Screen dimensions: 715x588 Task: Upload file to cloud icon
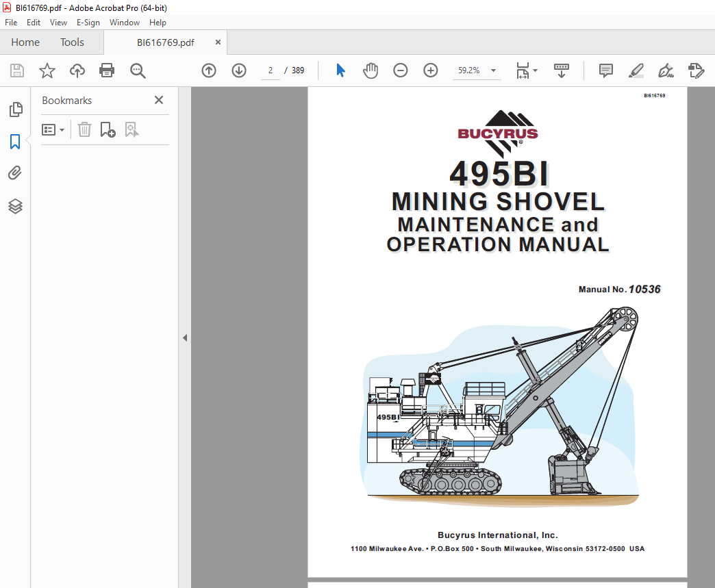click(x=77, y=71)
